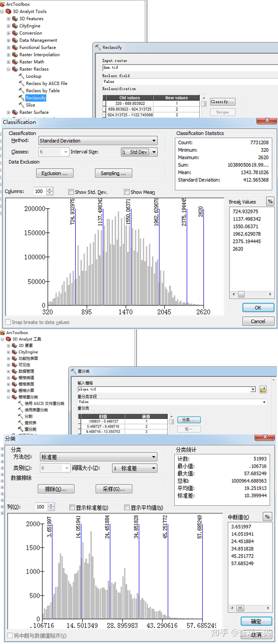Screen dimensions: 278x644
Task: Click the 分类... button in 重分类
Action: 189,420
